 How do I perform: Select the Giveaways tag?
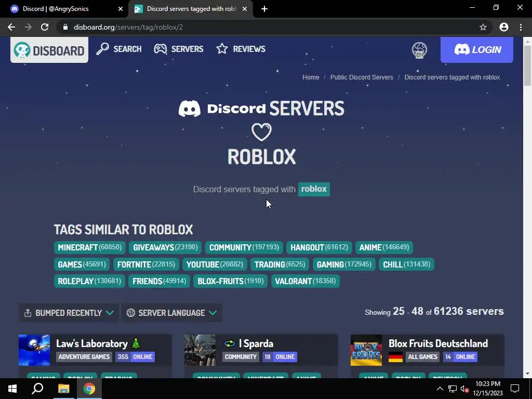165,247
